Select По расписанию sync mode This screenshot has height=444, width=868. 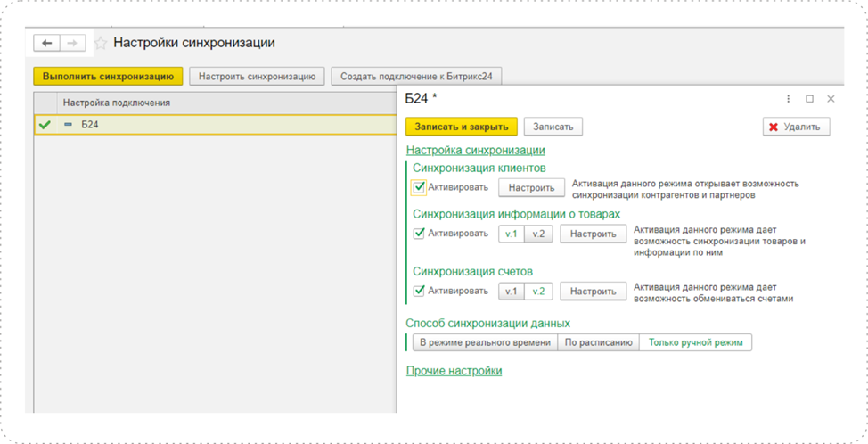click(x=598, y=342)
